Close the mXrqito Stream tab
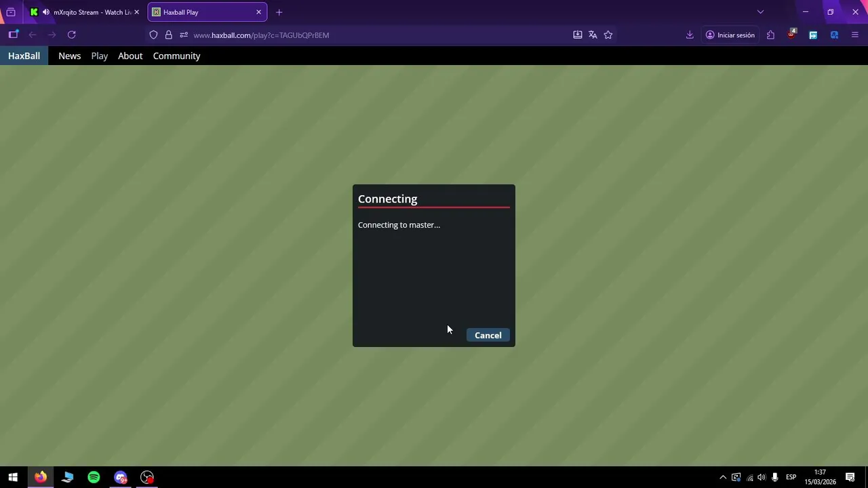 (x=136, y=12)
